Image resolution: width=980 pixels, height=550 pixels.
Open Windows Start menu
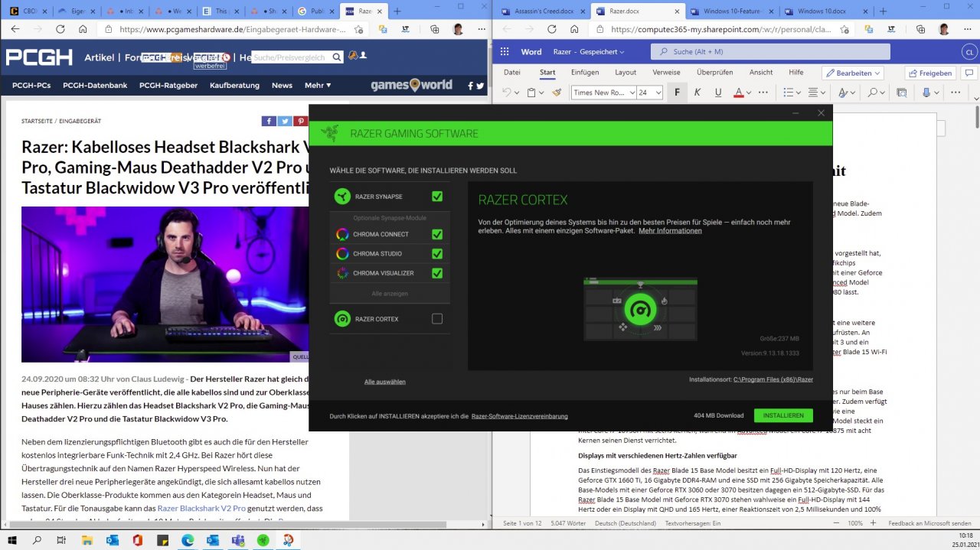tap(12, 540)
